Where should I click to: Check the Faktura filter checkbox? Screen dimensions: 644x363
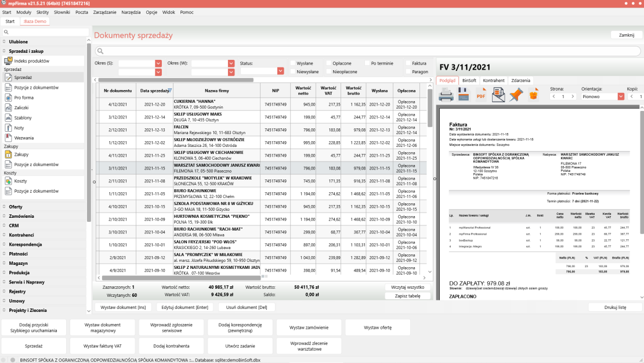pyautogui.click(x=408, y=63)
